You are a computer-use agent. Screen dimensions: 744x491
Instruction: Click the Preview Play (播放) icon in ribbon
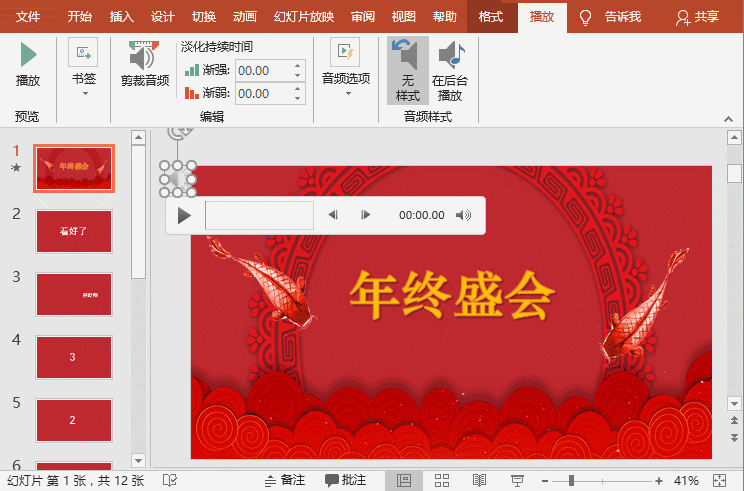[x=28, y=56]
